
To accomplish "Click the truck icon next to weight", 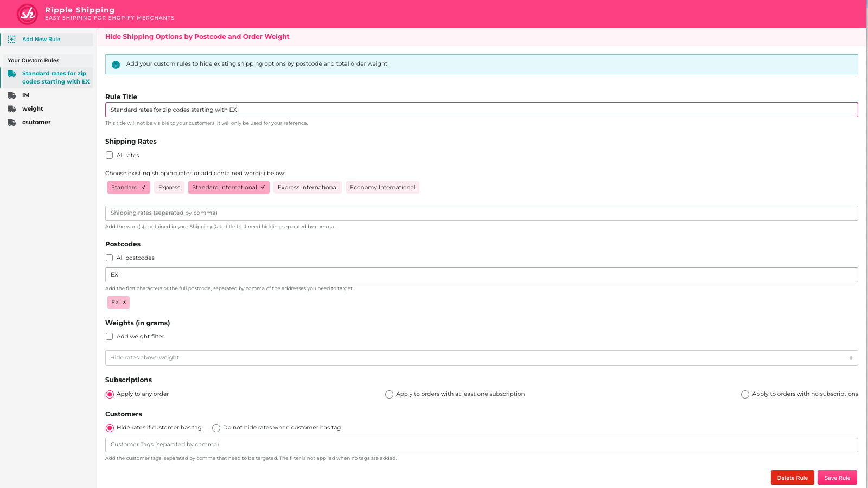I will (x=11, y=109).
